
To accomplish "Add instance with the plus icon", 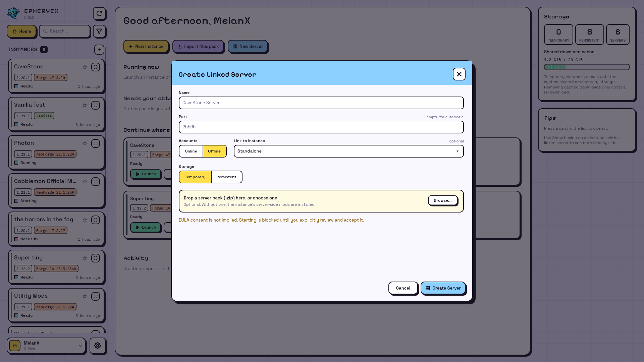I will [99, 50].
